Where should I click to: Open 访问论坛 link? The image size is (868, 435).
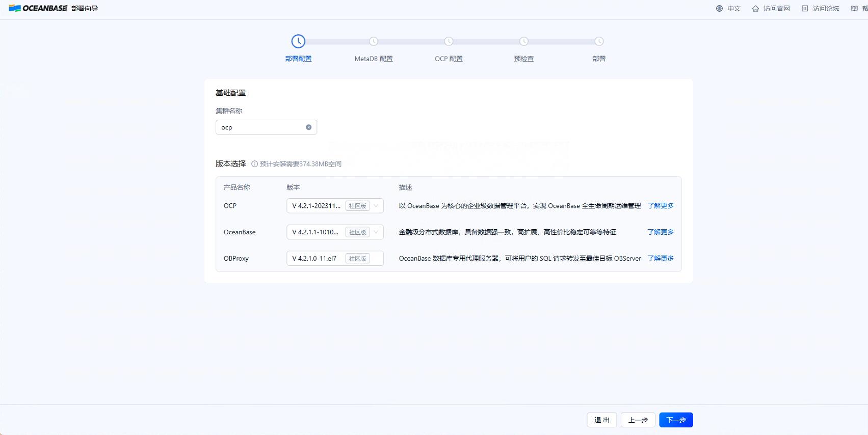(826, 8)
